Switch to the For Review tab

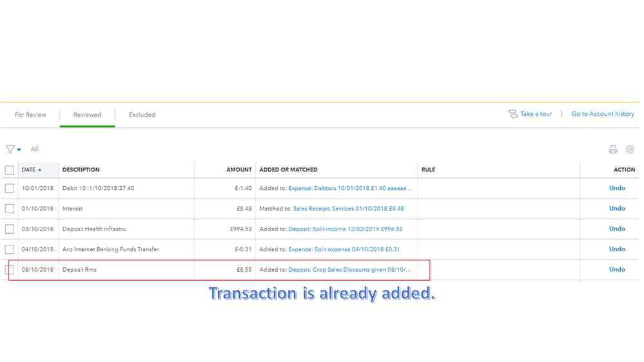click(x=30, y=115)
